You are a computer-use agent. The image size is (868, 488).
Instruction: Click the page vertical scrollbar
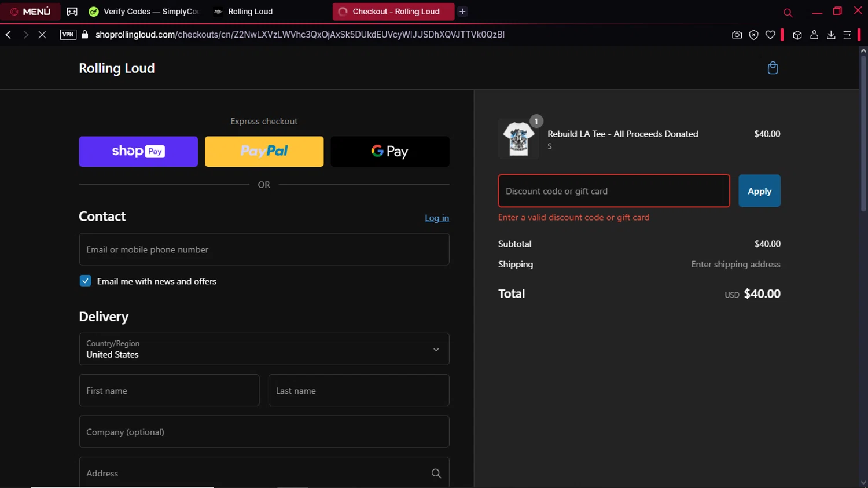pyautogui.click(x=863, y=133)
